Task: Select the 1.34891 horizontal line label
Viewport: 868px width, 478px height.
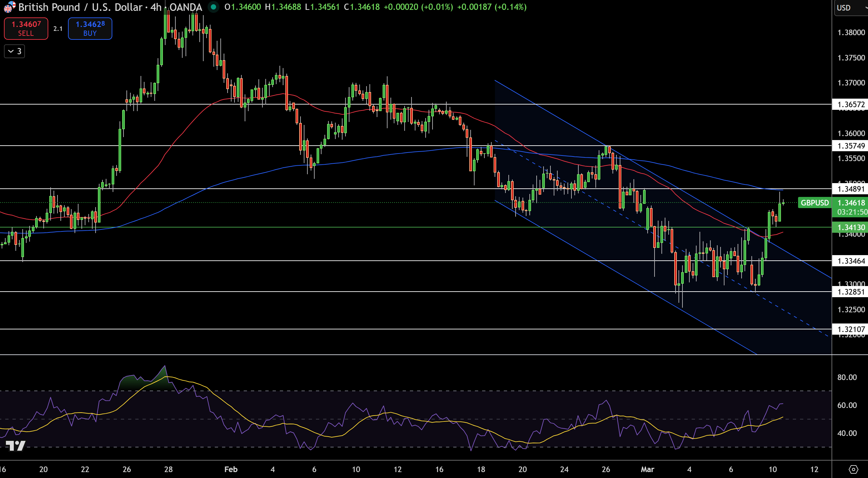Action: pos(851,189)
